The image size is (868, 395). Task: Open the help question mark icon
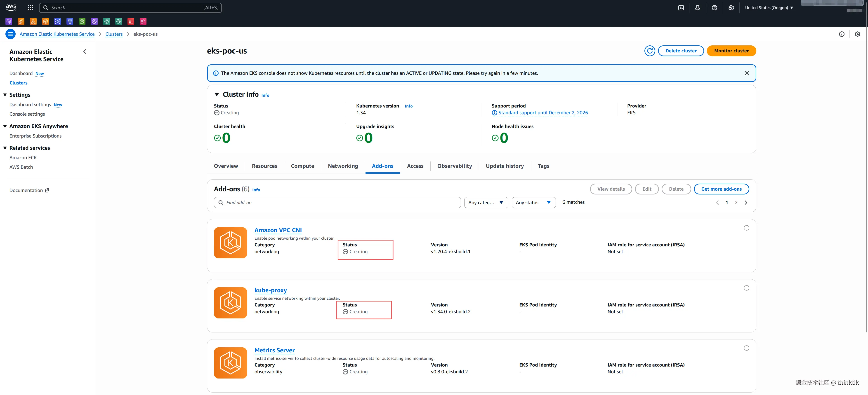click(714, 8)
